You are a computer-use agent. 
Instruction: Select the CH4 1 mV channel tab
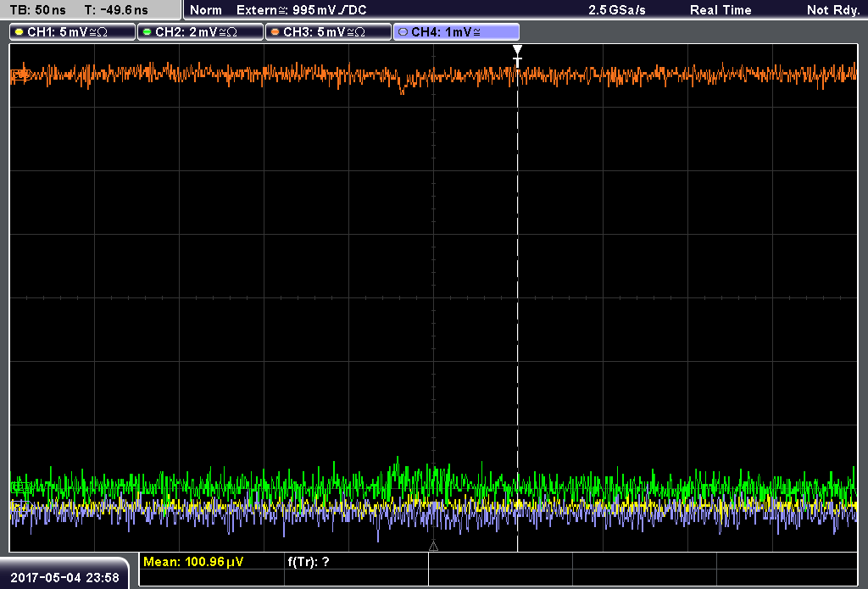coord(456,32)
